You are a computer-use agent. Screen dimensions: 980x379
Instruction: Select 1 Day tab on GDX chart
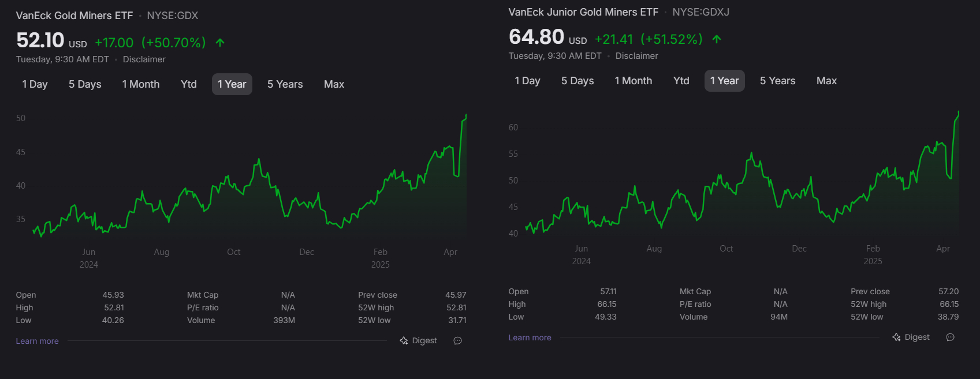point(35,84)
